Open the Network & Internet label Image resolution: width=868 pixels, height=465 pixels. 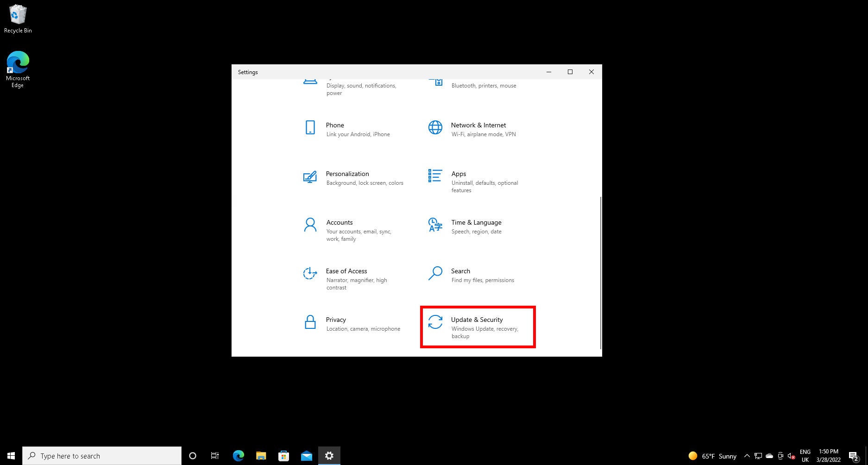coord(478,125)
